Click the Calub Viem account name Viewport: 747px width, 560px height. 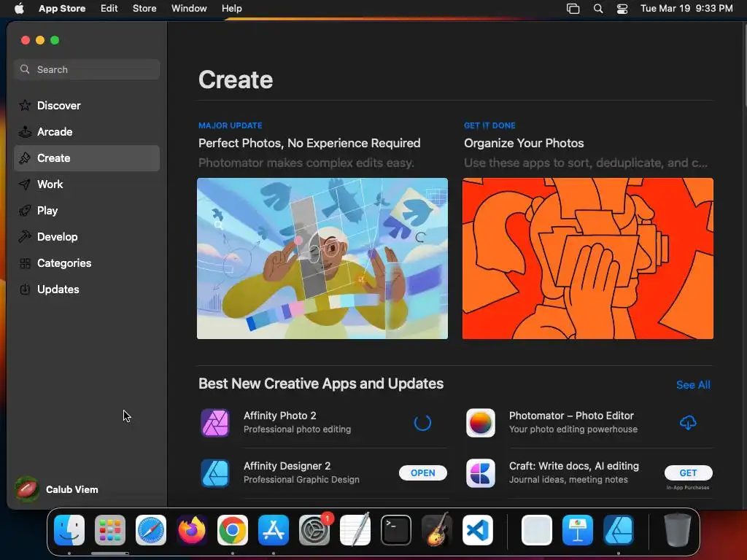pos(72,489)
